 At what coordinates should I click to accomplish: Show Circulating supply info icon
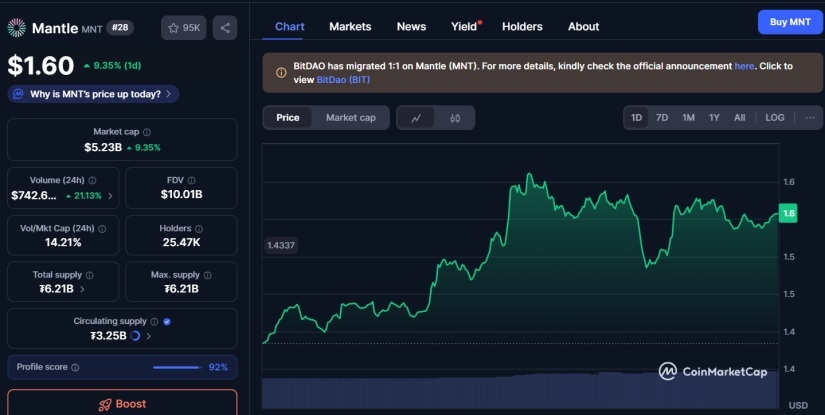click(x=154, y=321)
